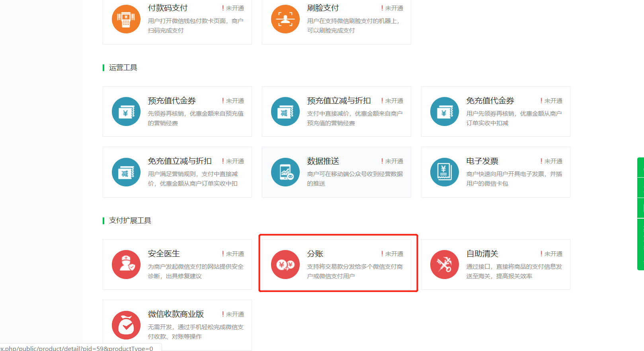Click the 分账 yen split icon
This screenshot has width=644, height=351.
click(x=285, y=265)
